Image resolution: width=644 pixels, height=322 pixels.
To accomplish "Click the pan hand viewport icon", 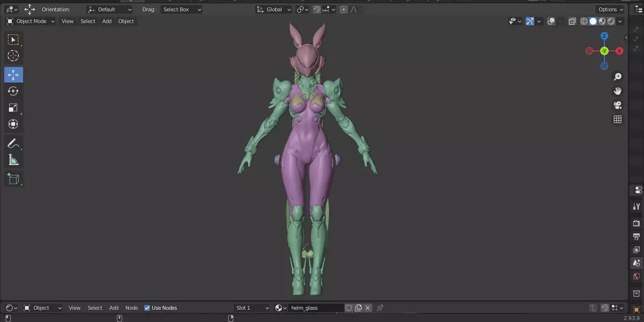I will pos(618,91).
